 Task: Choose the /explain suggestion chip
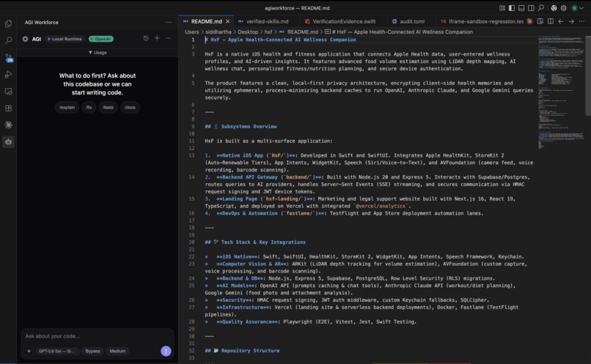pos(67,107)
